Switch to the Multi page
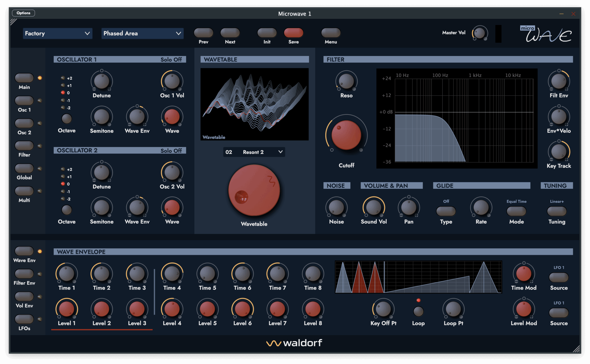The image size is (590, 364). pyautogui.click(x=24, y=191)
